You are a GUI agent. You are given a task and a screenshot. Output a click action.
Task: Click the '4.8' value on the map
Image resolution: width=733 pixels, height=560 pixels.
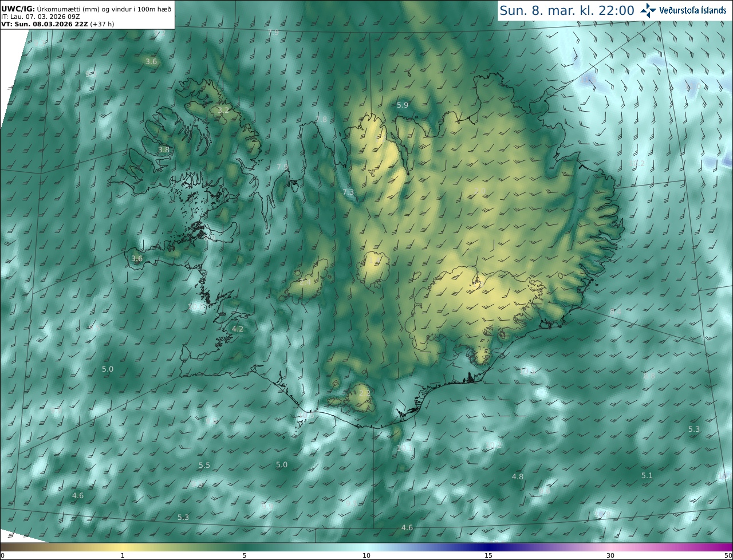pyautogui.click(x=518, y=477)
